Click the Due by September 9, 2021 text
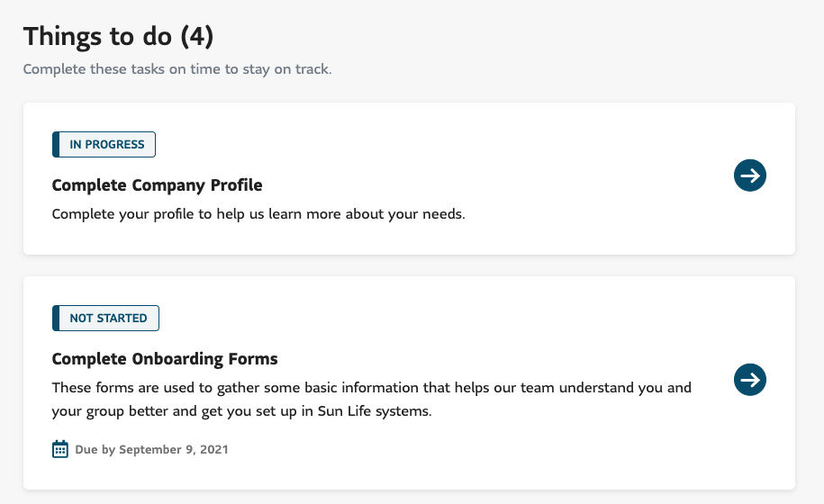This screenshot has width=824, height=504. pyautogui.click(x=152, y=449)
